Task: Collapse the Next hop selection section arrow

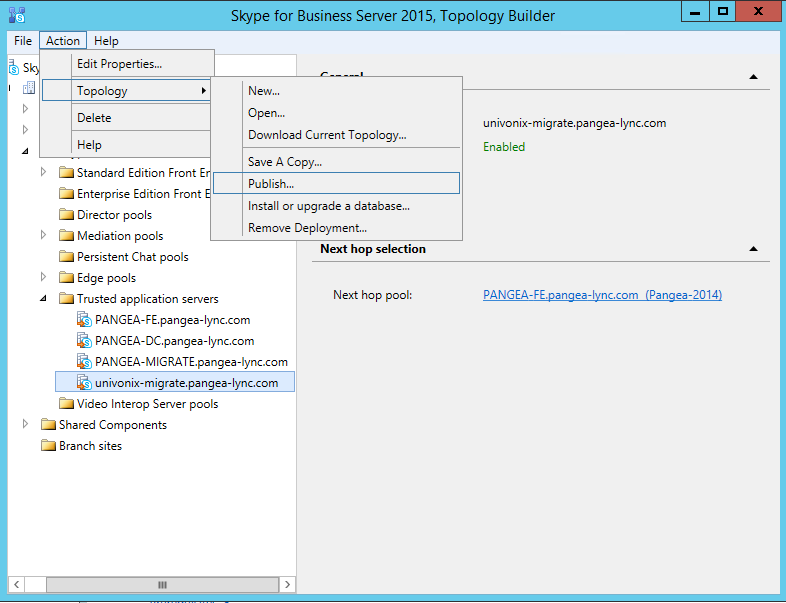Action: (x=753, y=249)
